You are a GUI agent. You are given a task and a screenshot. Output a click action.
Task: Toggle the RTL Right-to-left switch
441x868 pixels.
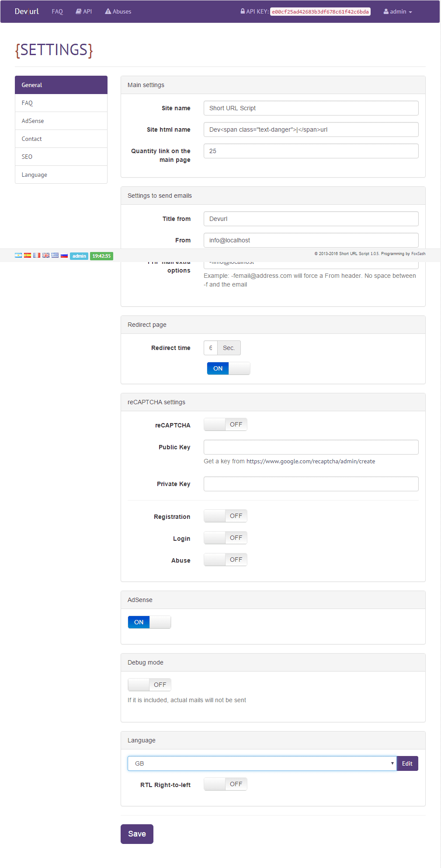coord(226,784)
